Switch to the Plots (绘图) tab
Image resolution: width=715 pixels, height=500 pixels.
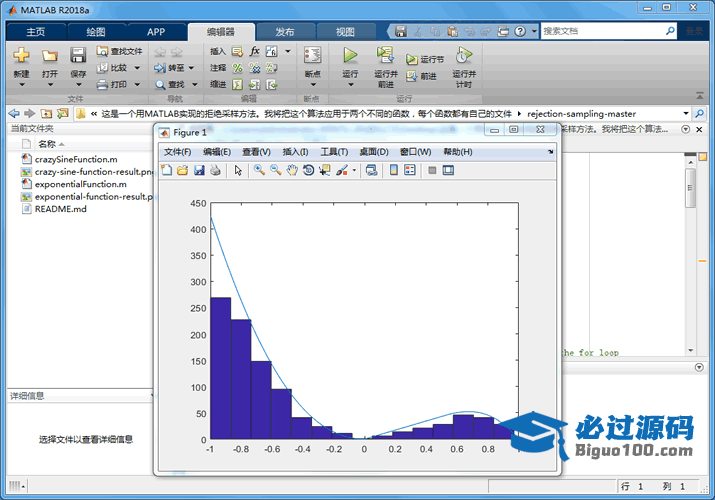[x=96, y=32]
